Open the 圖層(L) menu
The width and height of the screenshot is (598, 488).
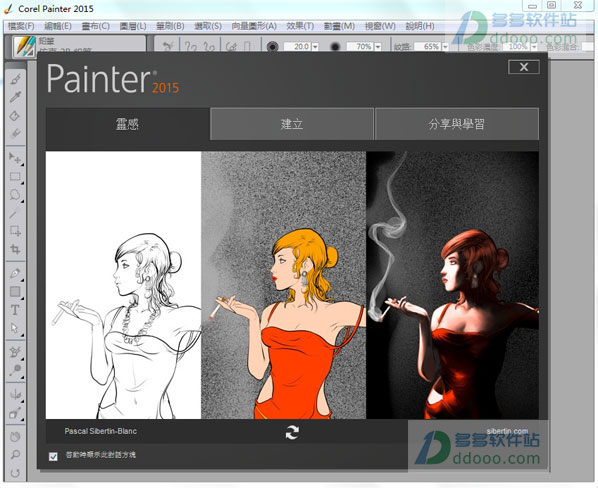point(133,26)
